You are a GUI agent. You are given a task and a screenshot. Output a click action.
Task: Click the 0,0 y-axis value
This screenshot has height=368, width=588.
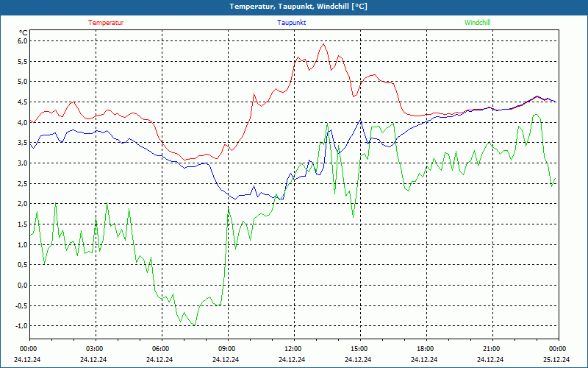[23, 285]
